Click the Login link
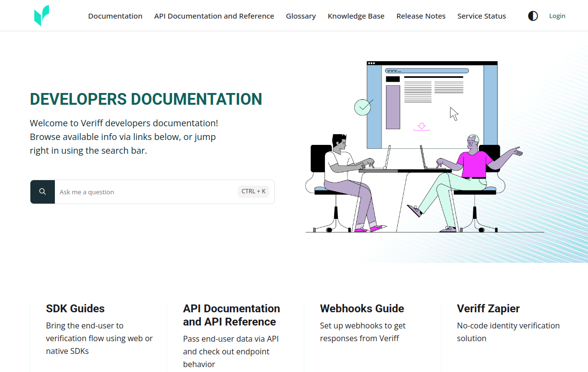The height and width of the screenshot is (372, 588). [x=557, y=16]
